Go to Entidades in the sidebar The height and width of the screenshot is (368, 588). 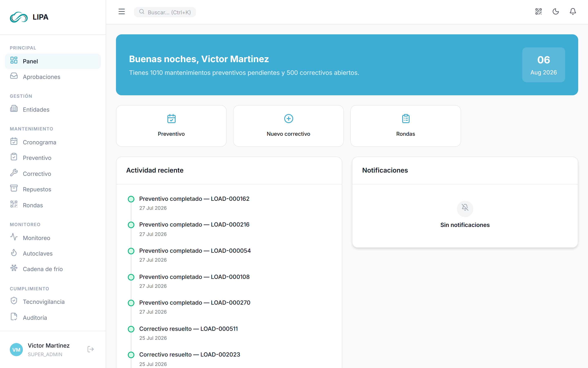coord(53,110)
